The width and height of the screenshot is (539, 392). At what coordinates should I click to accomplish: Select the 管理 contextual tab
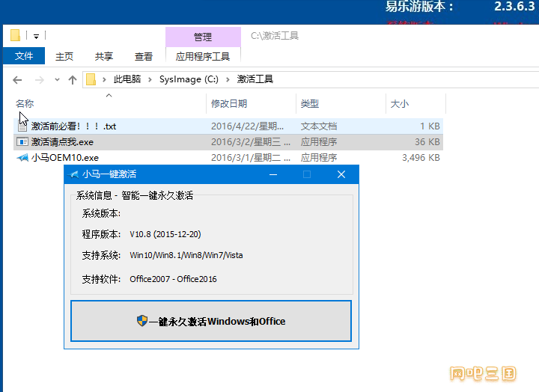(x=203, y=37)
